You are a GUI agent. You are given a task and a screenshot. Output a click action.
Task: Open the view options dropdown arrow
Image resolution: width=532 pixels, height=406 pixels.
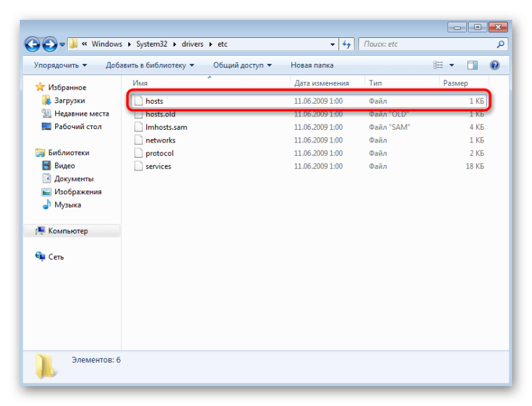(x=452, y=65)
